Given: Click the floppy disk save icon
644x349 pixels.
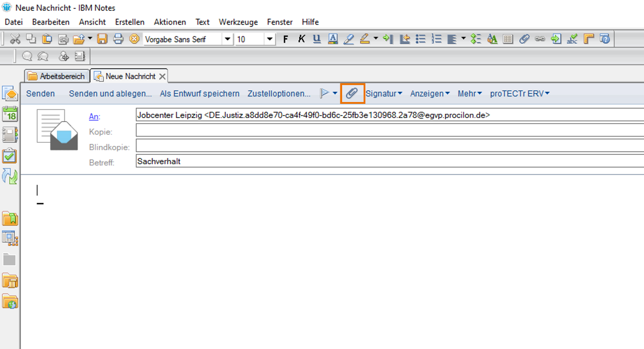Looking at the screenshot, I should 102,39.
